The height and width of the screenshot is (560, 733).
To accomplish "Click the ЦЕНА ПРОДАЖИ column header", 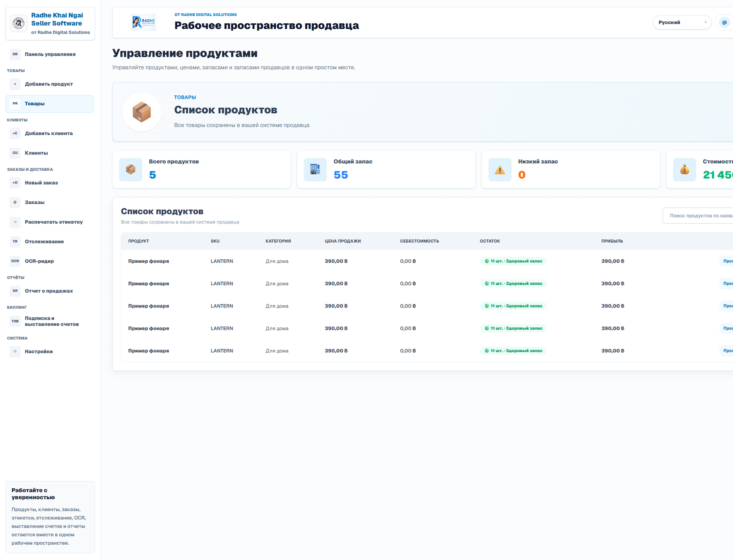I will [x=343, y=241].
